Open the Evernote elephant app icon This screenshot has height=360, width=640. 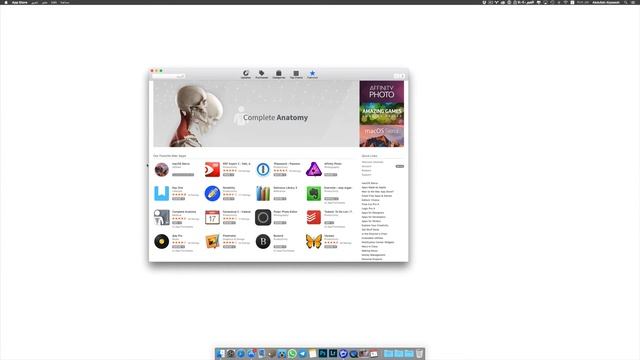point(313,193)
